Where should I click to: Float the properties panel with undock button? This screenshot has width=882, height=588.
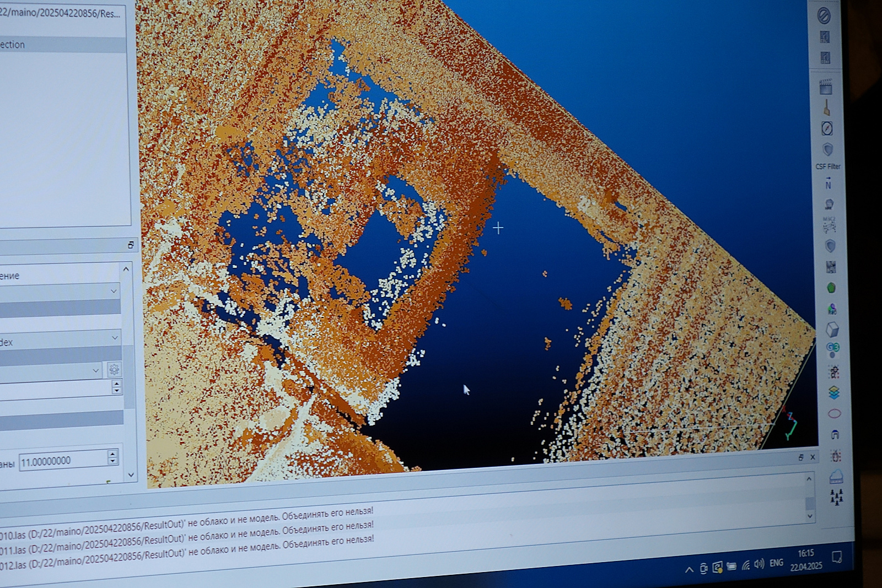pyautogui.click(x=131, y=245)
